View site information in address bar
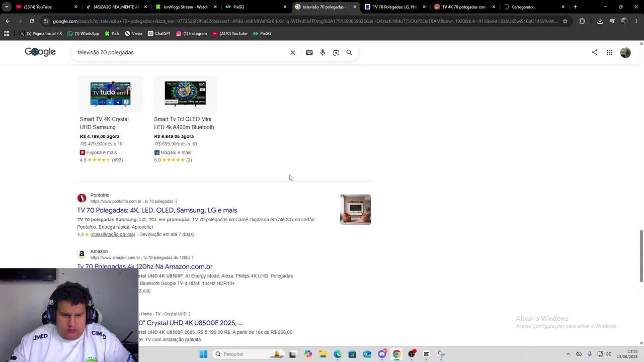644x362 pixels. coord(46,21)
